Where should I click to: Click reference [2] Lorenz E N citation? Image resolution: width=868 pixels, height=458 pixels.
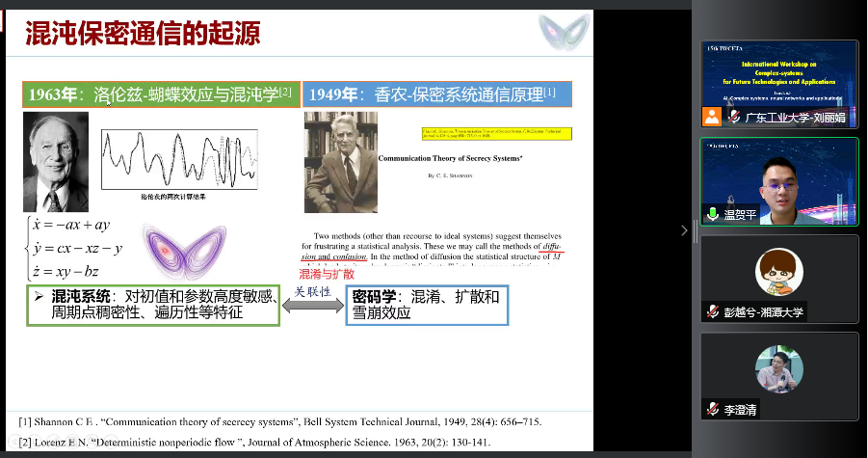tap(254, 442)
